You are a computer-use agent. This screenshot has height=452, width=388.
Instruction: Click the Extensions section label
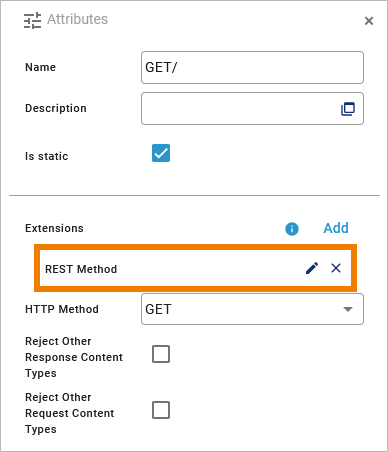(x=54, y=228)
